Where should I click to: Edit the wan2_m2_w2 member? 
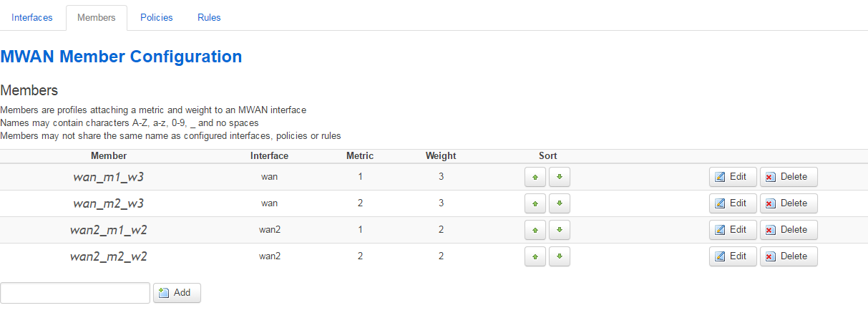click(733, 256)
